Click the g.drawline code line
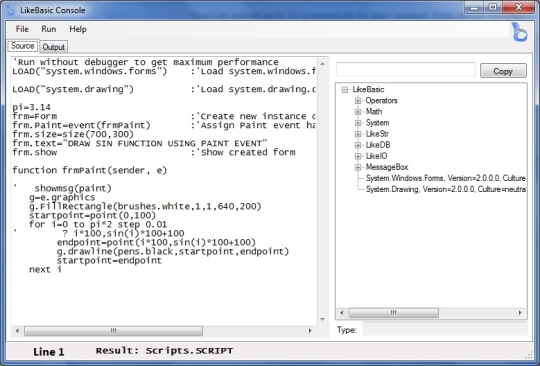 click(x=173, y=252)
